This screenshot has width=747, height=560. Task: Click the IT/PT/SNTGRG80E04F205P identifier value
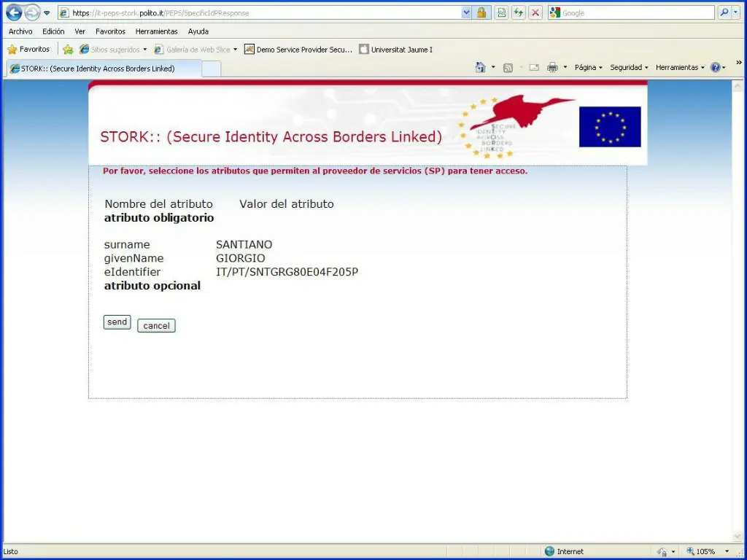pyautogui.click(x=287, y=273)
